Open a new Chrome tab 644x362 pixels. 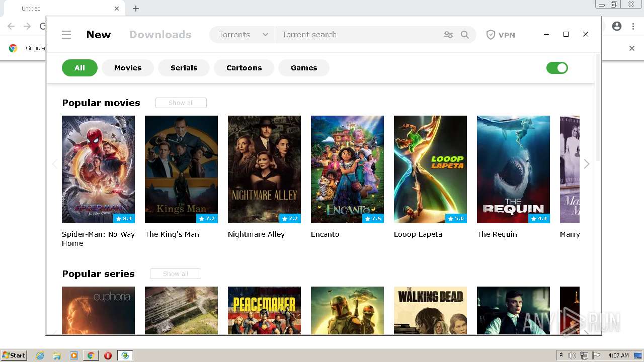tap(136, 9)
